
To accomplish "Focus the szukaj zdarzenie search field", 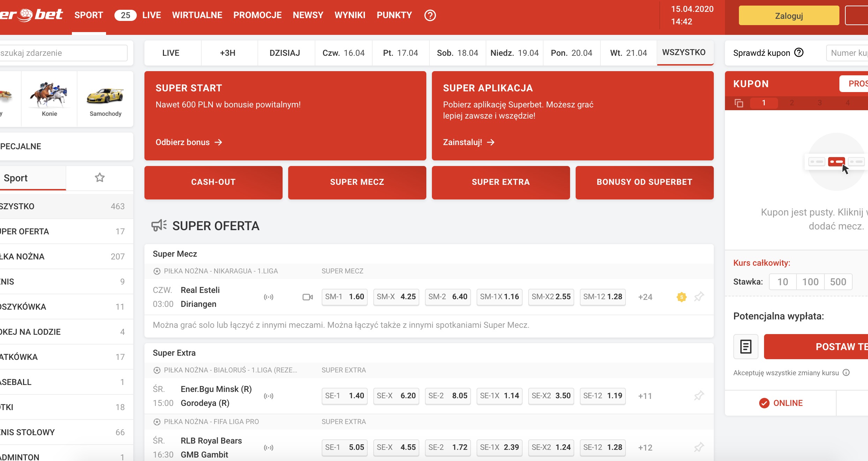I will click(63, 53).
